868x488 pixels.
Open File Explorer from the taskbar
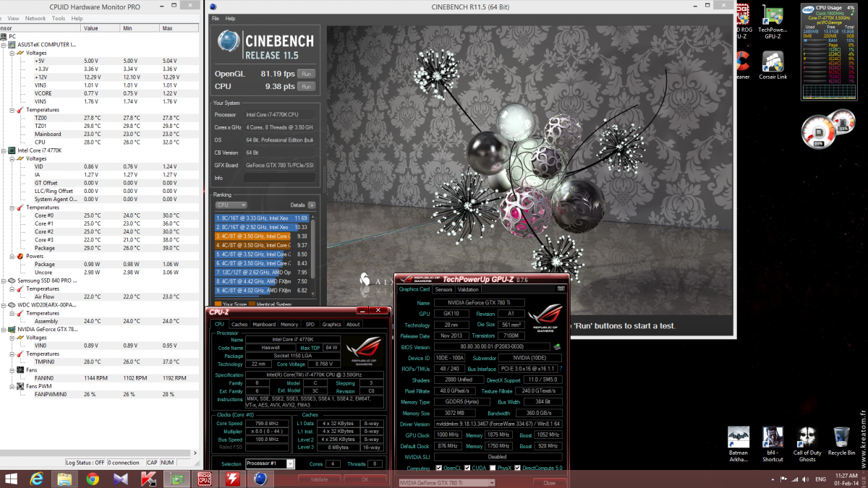[x=64, y=479]
